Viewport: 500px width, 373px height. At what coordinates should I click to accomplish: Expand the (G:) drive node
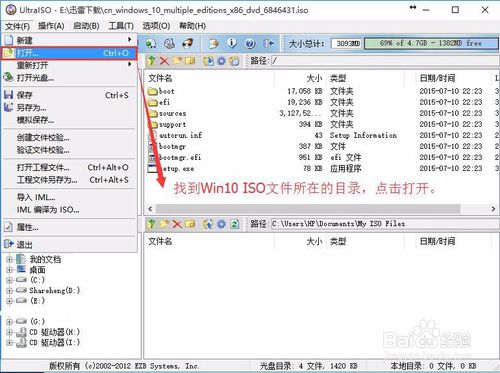click(x=9, y=321)
